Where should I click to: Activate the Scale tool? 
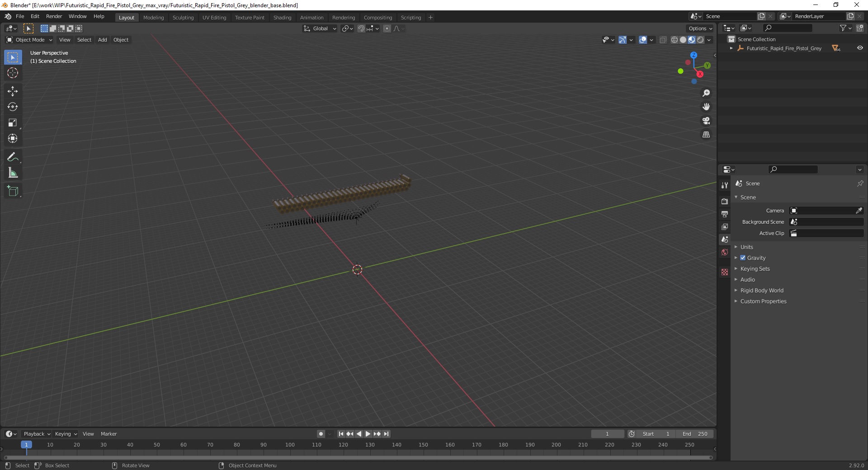point(13,122)
